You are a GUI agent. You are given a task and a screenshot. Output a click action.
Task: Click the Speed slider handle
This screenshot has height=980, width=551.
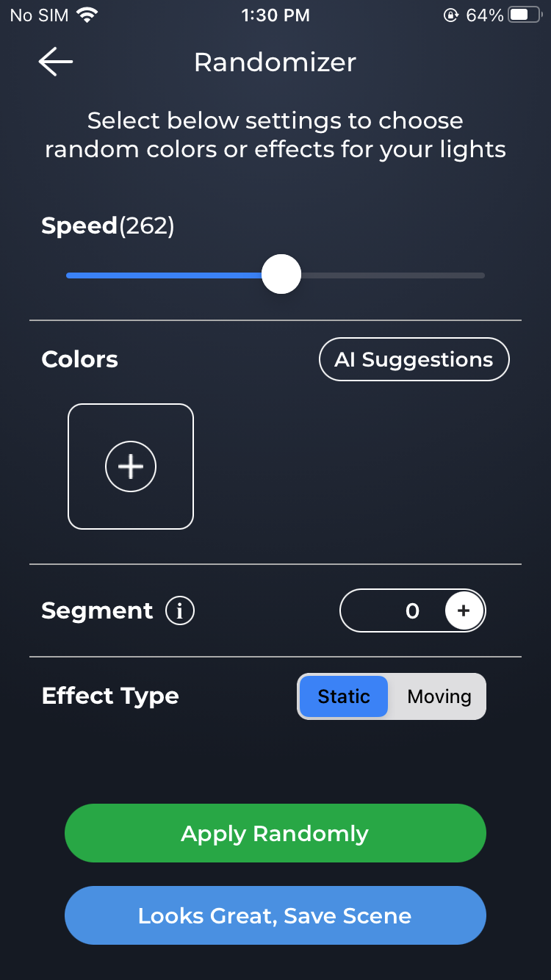tap(281, 275)
